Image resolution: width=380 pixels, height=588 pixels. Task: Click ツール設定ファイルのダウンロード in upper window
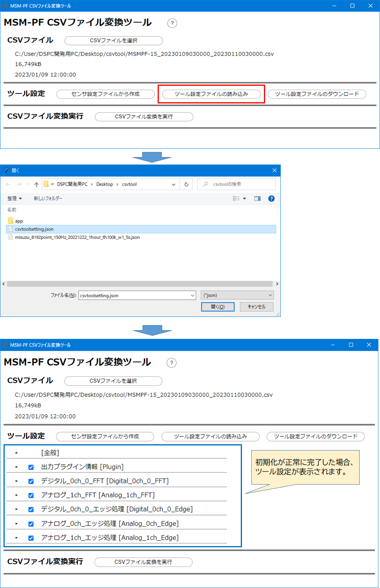click(x=317, y=94)
